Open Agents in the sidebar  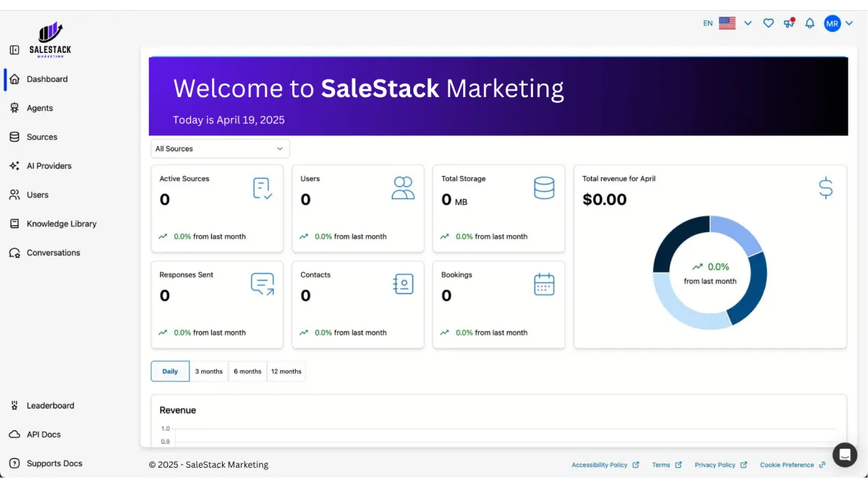(x=40, y=108)
